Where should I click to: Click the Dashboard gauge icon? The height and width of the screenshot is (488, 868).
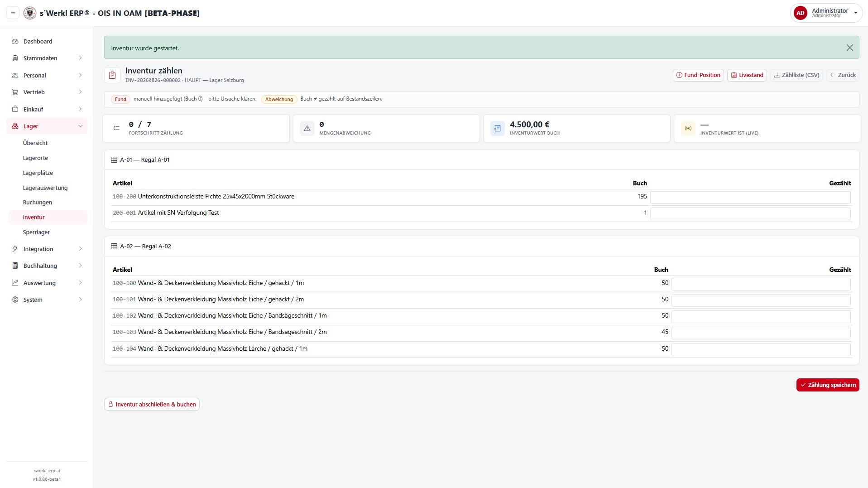pyautogui.click(x=15, y=41)
